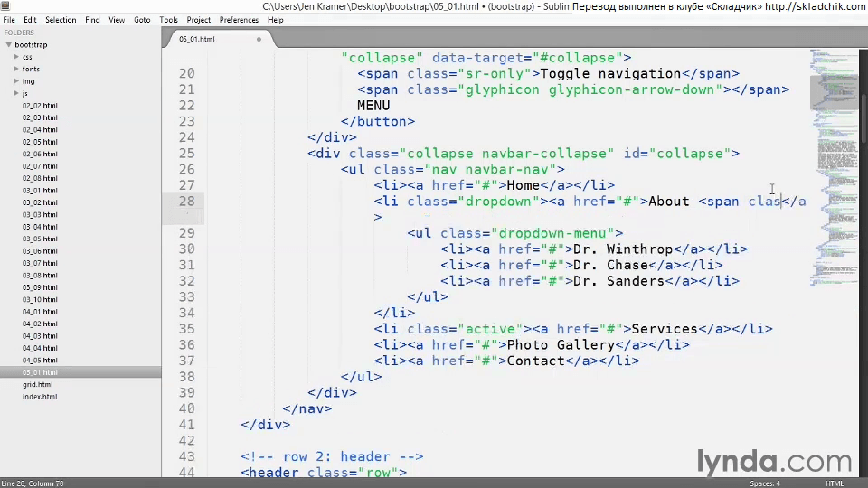Open 03_04.html in sidebar
This screenshot has width=868, height=488.
pos(40,227)
